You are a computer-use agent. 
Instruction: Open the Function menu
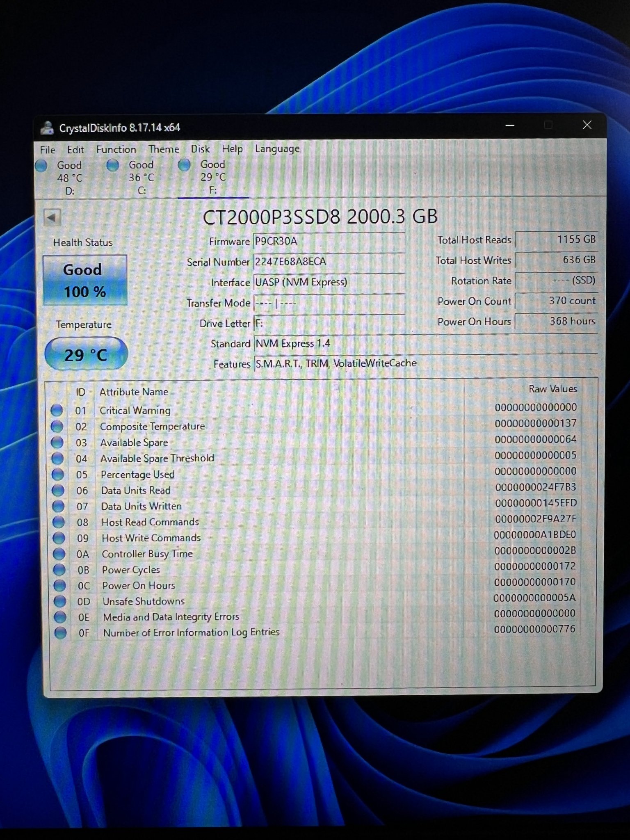pos(116,149)
